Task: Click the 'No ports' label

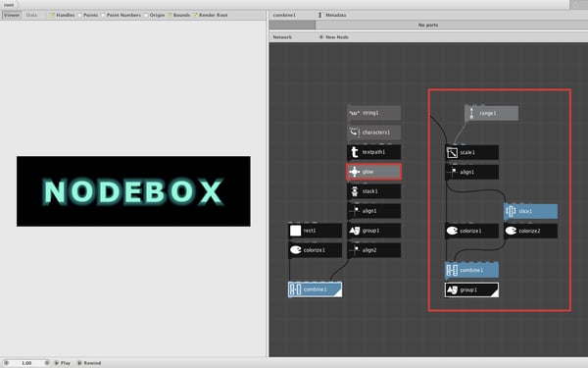Action: click(x=428, y=26)
